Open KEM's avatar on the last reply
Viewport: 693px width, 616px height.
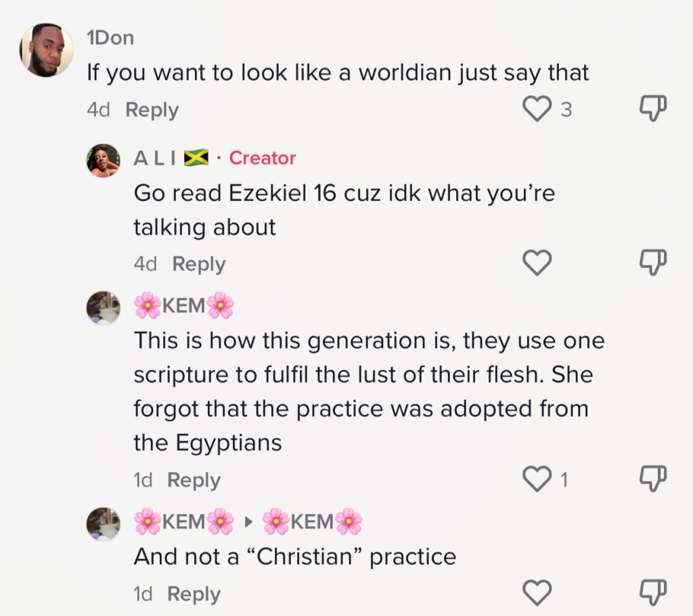[x=104, y=524]
